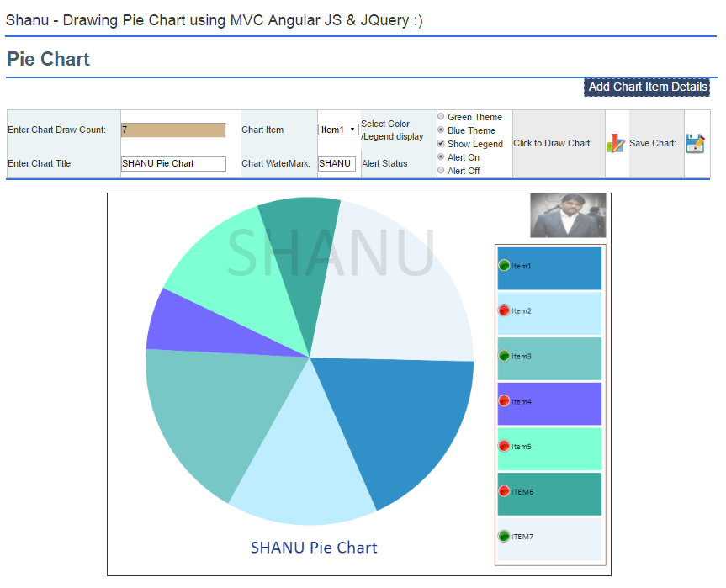Click the Item4 purple legend swatch

[x=549, y=404]
